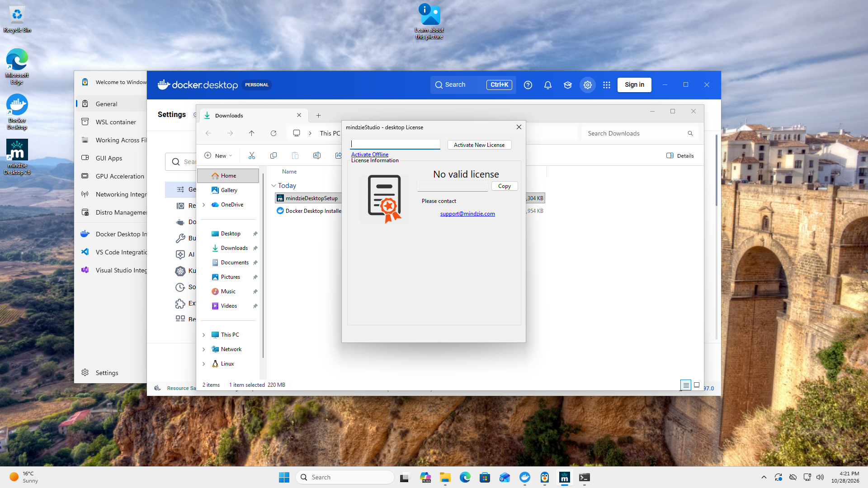Expand Linux tree node
The height and width of the screenshot is (488, 868).
pos(204,364)
